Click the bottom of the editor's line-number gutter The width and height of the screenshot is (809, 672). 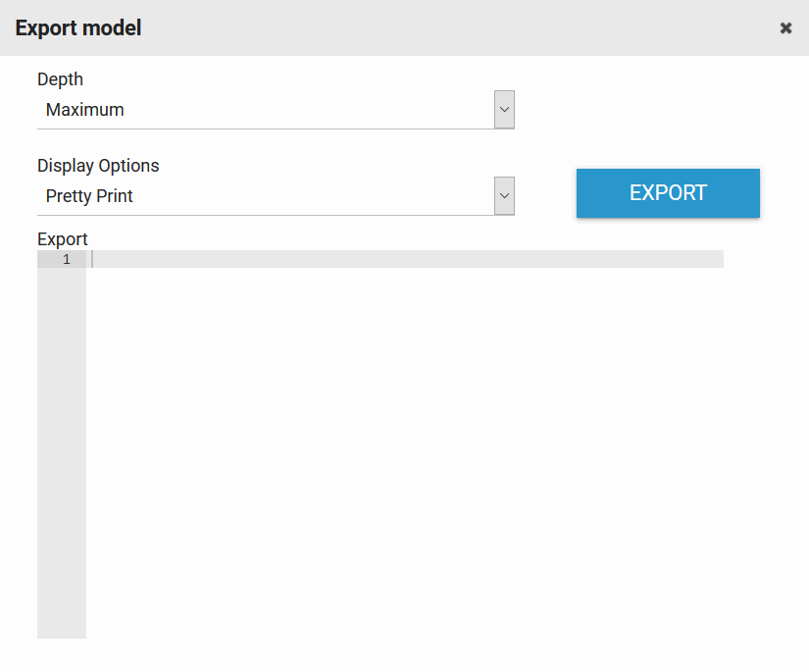click(x=62, y=628)
